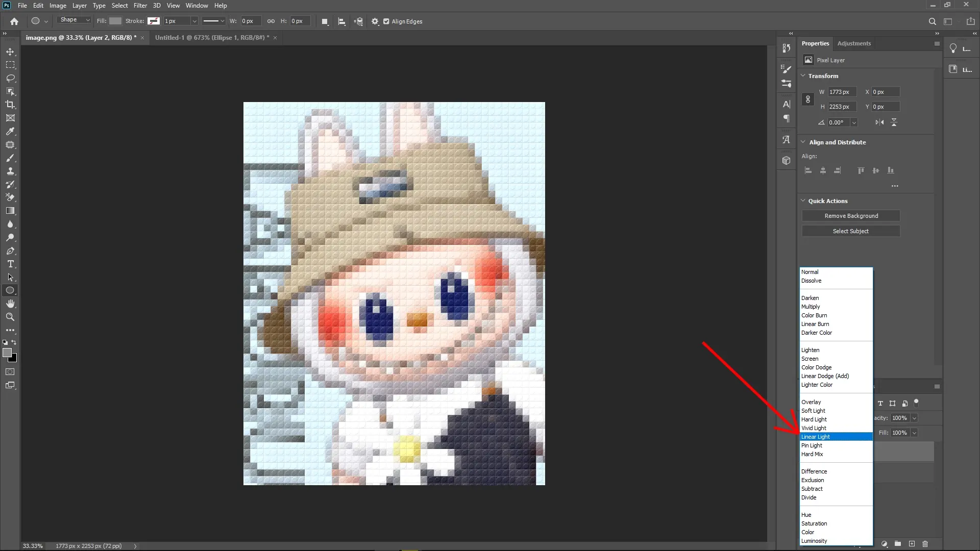
Task: Delete the layer using the trash icon
Action: (924, 544)
